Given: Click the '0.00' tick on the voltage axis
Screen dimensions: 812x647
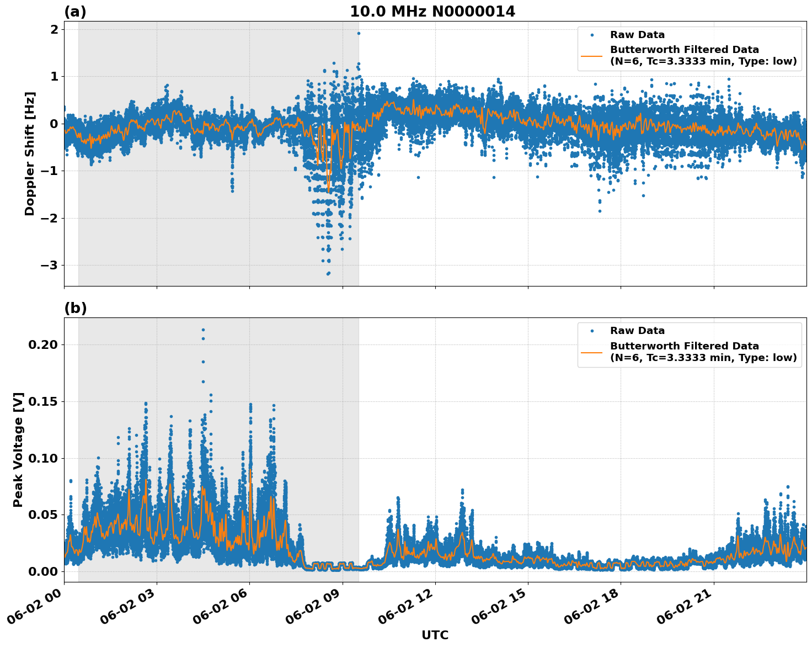Looking at the screenshot, I should [x=43, y=572].
